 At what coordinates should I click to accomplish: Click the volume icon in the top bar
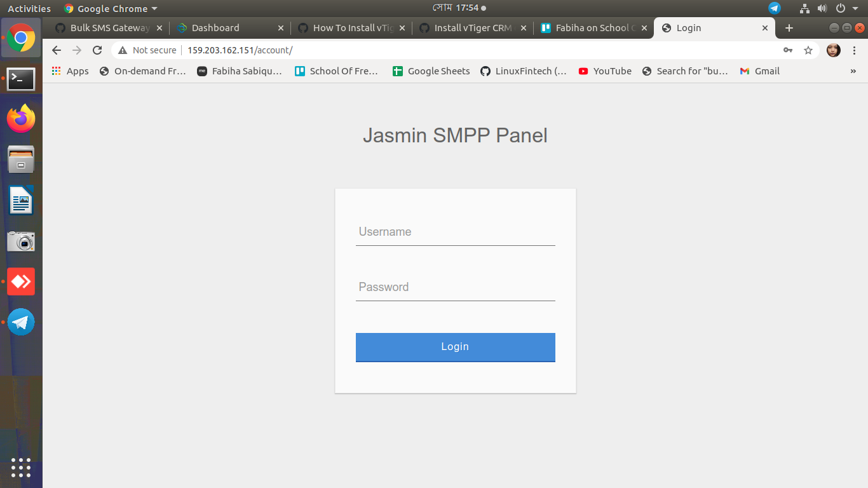point(823,8)
